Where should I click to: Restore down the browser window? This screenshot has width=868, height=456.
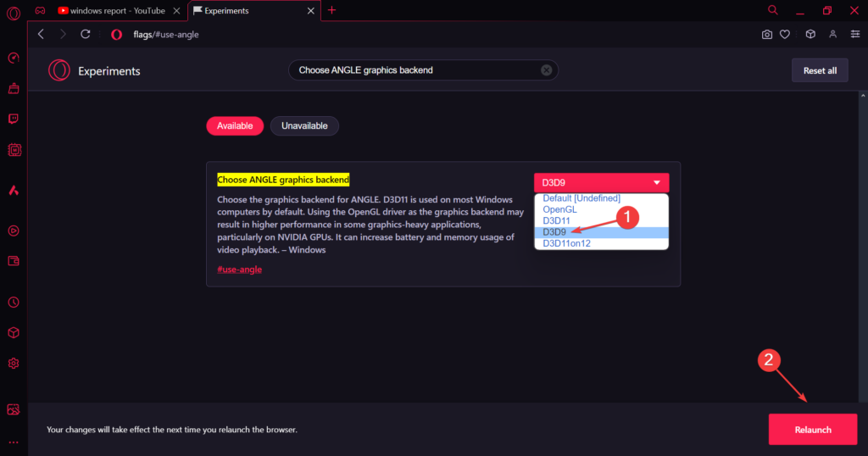[827, 10]
